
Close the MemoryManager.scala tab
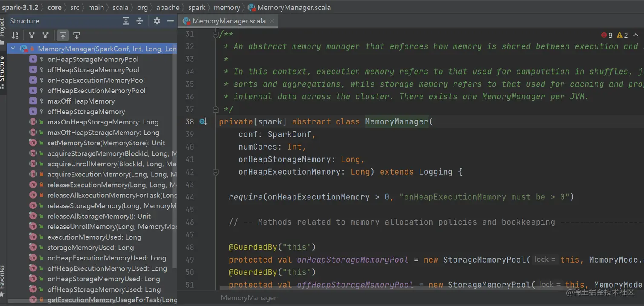272,21
